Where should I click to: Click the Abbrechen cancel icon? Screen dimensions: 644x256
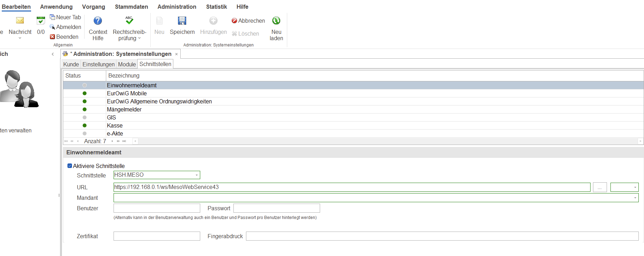pos(234,21)
